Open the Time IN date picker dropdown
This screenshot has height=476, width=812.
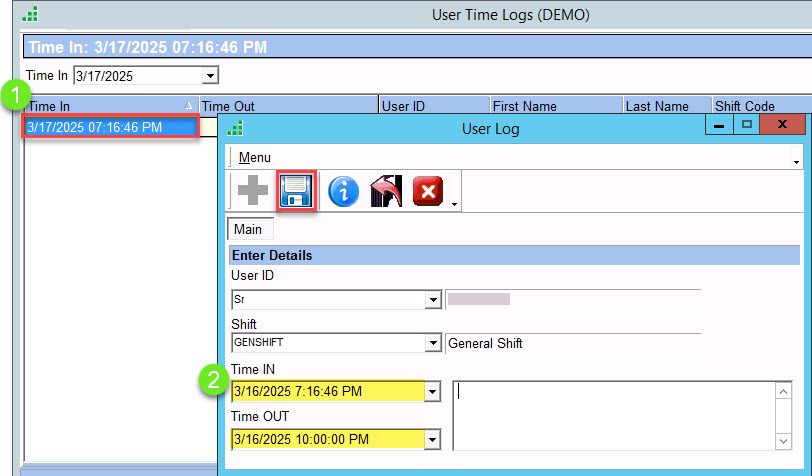click(x=433, y=392)
